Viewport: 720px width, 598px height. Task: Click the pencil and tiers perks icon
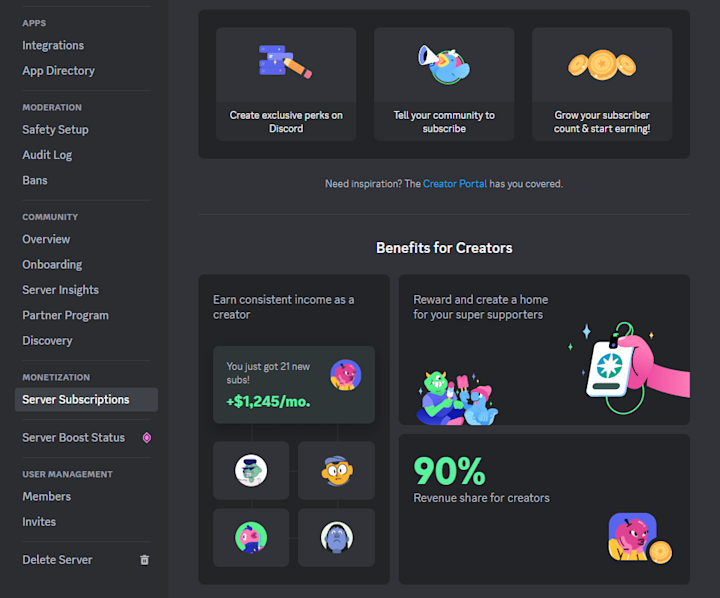point(285,62)
